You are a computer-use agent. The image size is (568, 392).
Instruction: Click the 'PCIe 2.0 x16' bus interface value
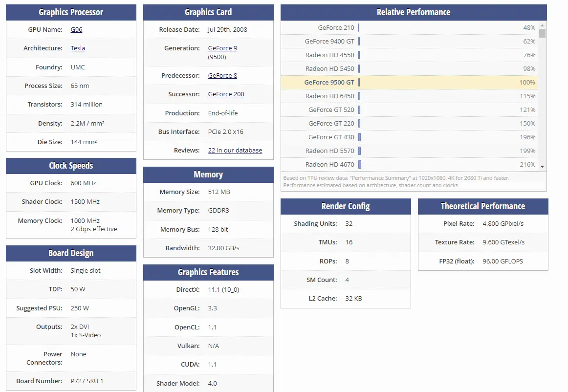[x=226, y=132]
